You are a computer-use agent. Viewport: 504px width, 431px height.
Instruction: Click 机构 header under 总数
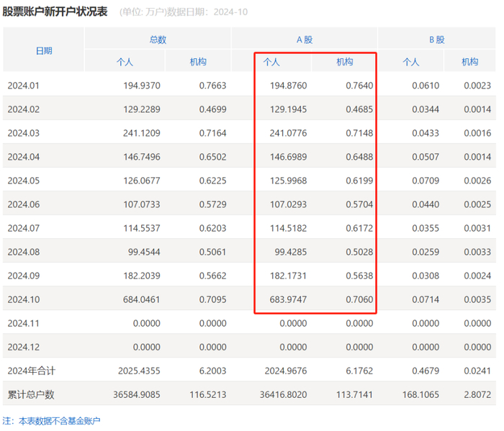198,62
